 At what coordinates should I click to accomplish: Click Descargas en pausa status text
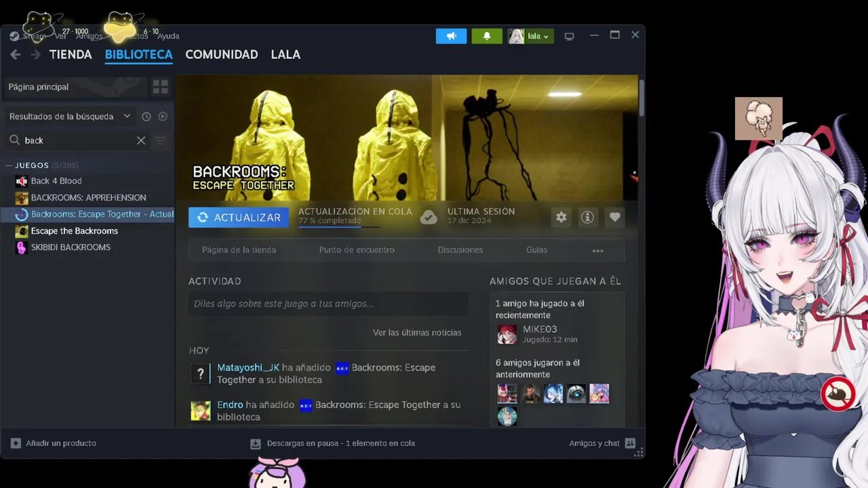click(341, 443)
